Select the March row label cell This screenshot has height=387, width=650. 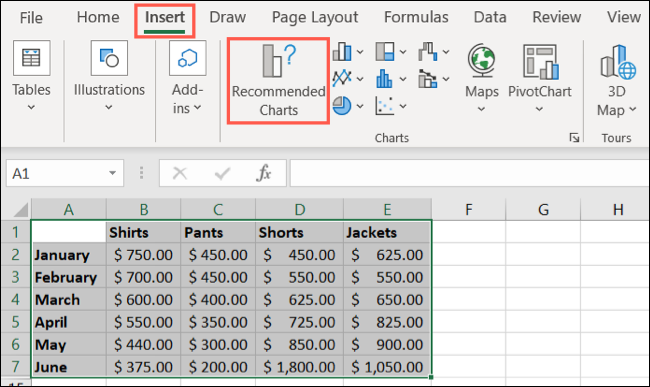(x=69, y=299)
